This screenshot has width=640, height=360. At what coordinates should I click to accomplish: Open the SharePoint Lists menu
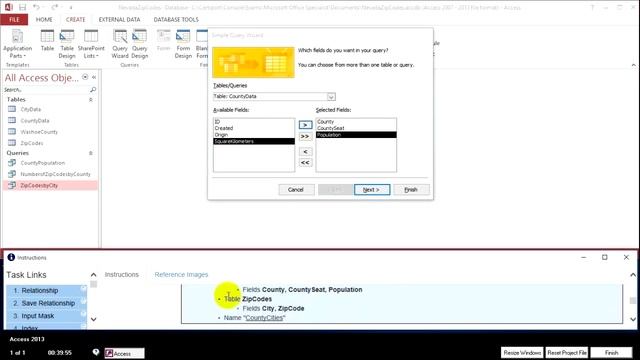point(91,44)
